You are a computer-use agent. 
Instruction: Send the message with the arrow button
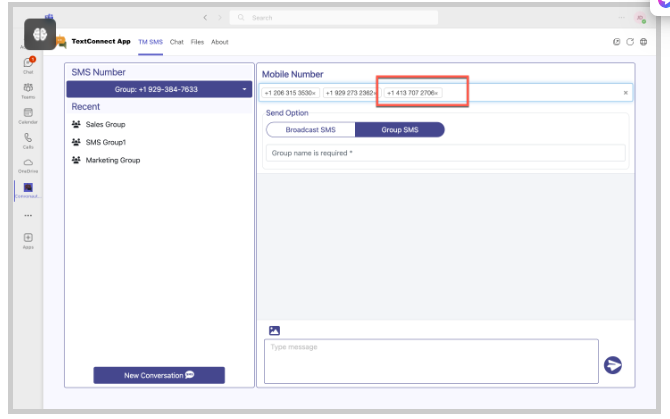point(613,365)
